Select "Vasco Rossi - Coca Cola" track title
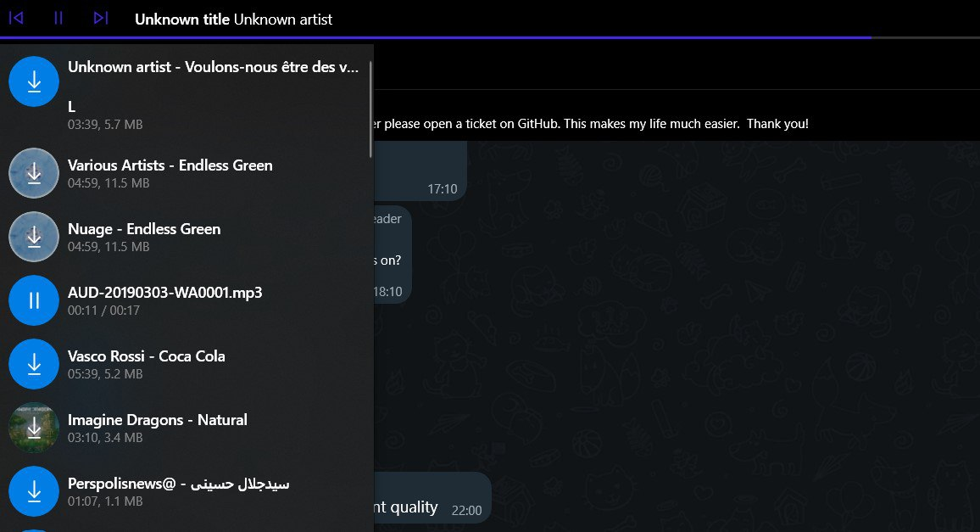The height and width of the screenshot is (532, 980). pos(146,356)
